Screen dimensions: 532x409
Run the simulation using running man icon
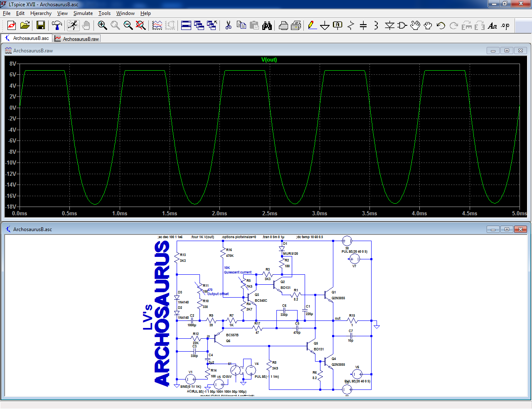(73, 25)
